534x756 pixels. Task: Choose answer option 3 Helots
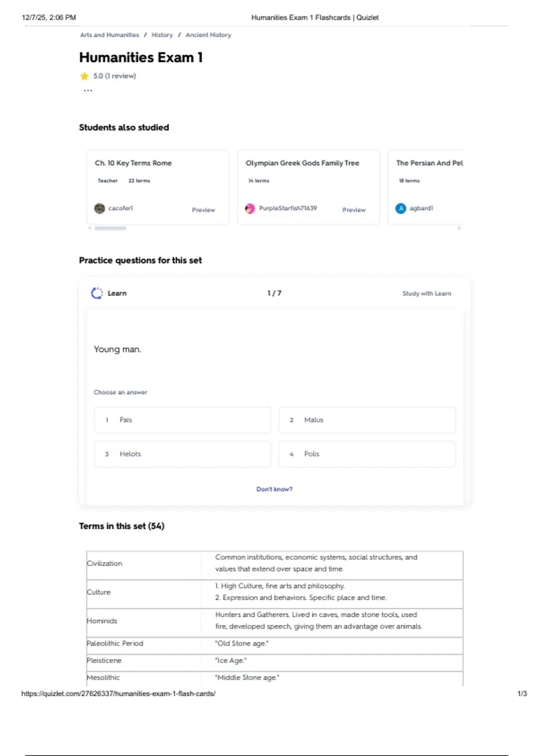182,454
